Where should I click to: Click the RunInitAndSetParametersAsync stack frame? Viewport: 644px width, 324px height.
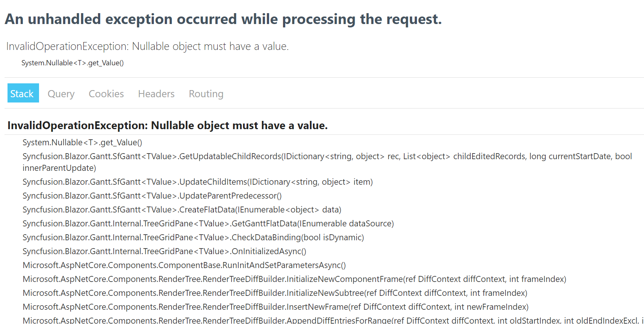point(184,265)
